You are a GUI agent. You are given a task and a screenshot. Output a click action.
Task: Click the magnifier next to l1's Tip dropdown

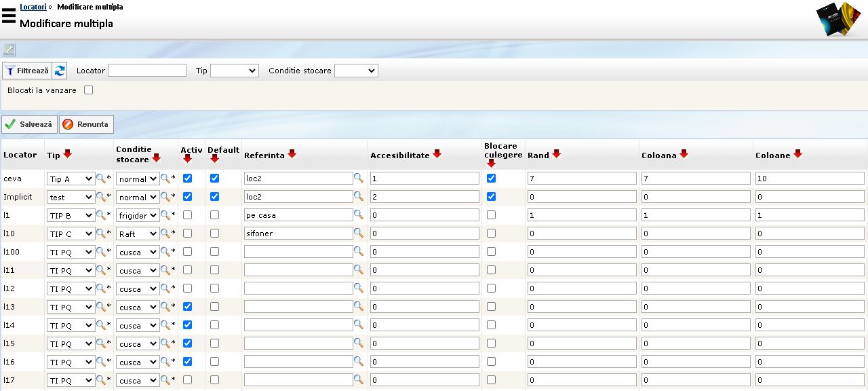pyautogui.click(x=100, y=215)
